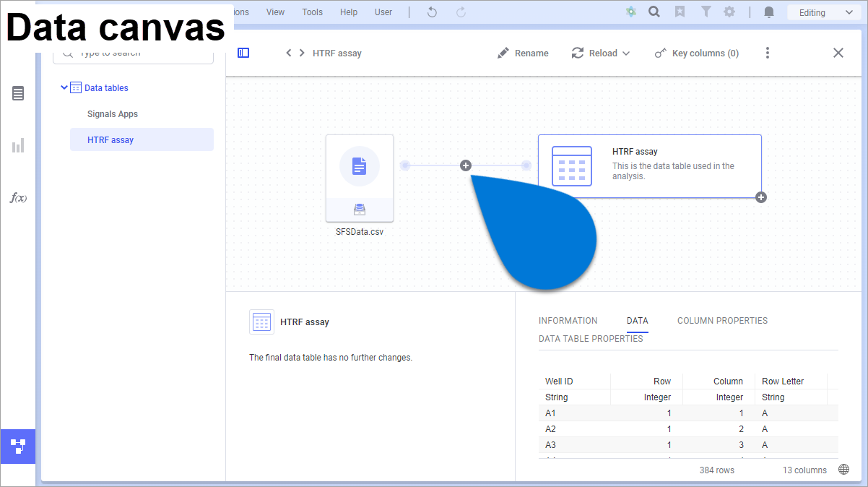Select the Signals Apps data table
868x487 pixels.
pyautogui.click(x=113, y=114)
